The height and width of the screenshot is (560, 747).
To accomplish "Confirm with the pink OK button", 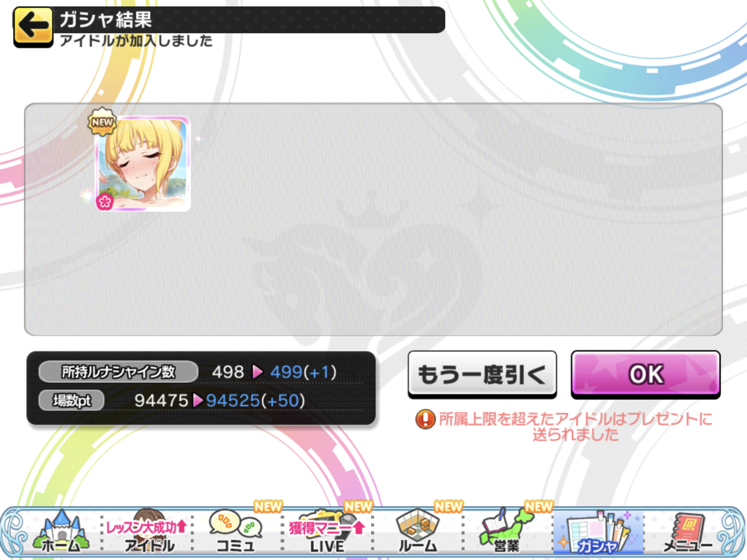I will [x=646, y=374].
